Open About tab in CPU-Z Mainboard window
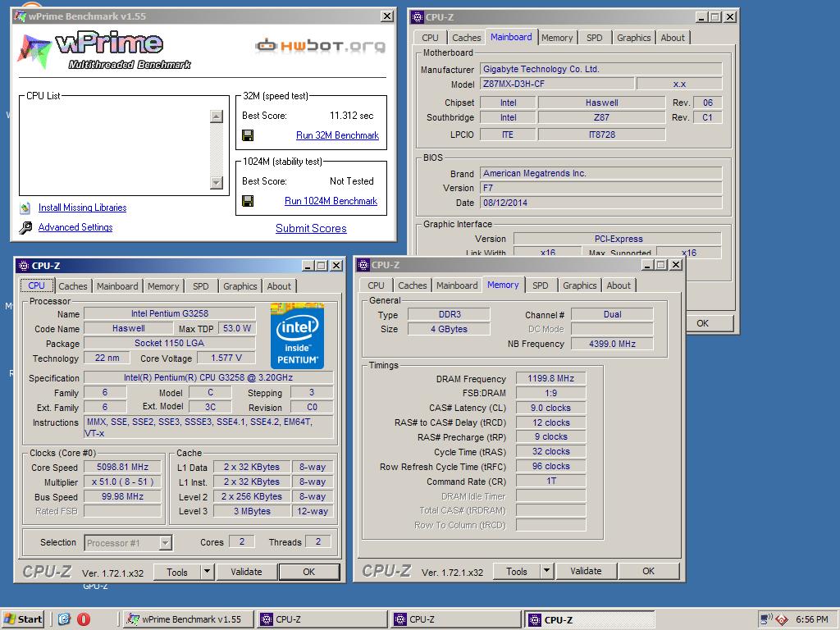The height and width of the screenshot is (630, 840). [x=673, y=38]
